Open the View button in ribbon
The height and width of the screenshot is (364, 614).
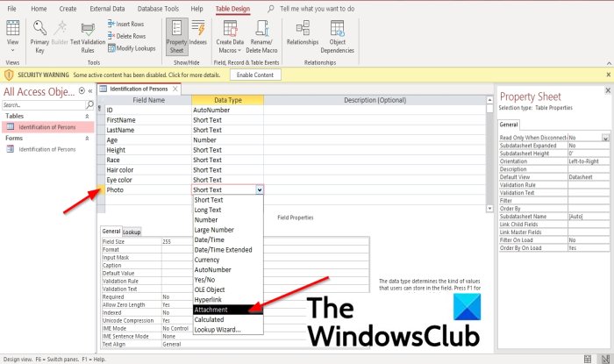click(x=12, y=37)
